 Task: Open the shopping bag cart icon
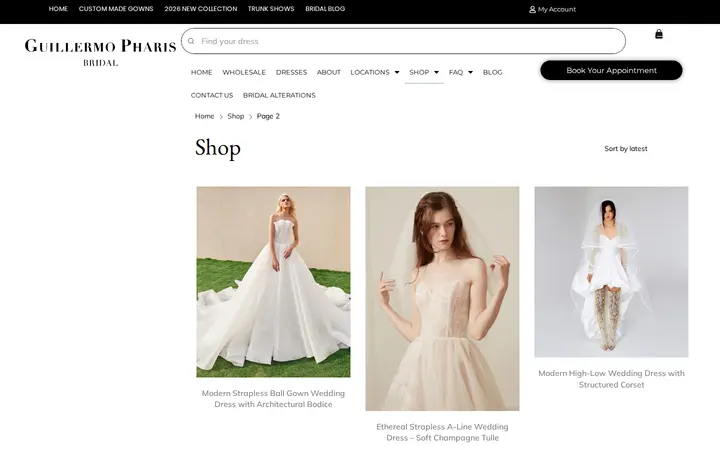pyautogui.click(x=658, y=34)
